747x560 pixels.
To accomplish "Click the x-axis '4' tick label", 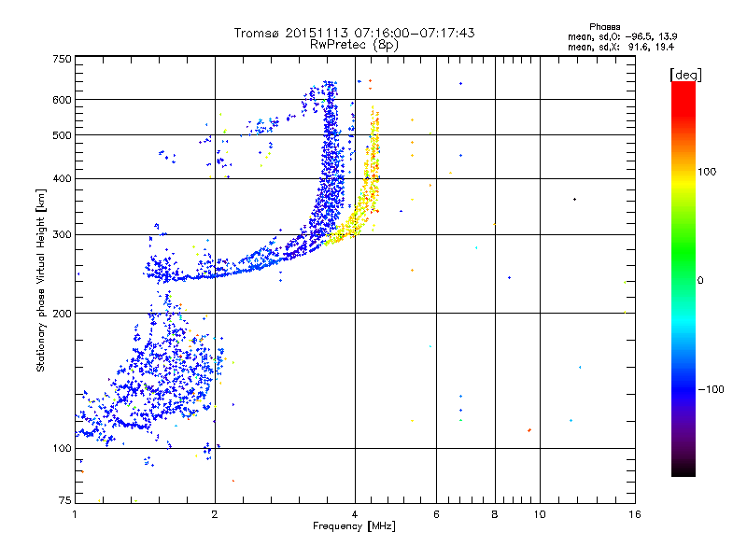I will (x=355, y=514).
